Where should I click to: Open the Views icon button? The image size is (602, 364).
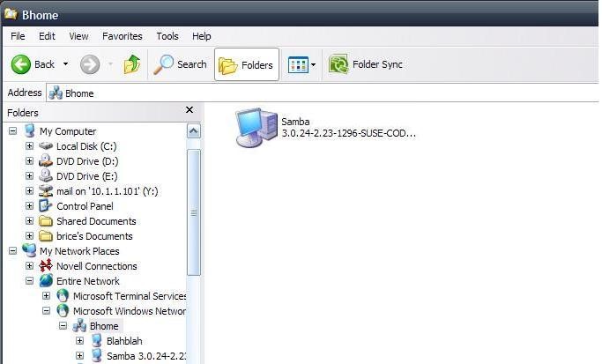point(298,64)
